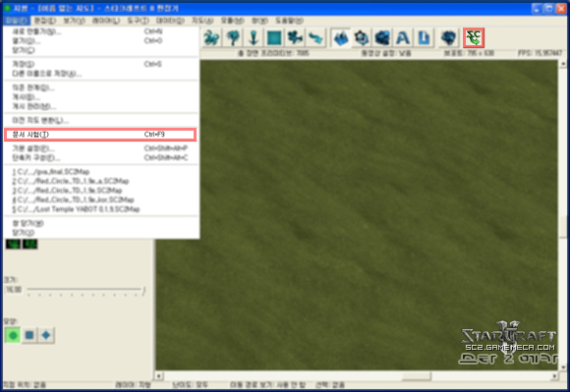Click the horizontal scrollbar under the map
570x392 pixels.
tap(356, 376)
